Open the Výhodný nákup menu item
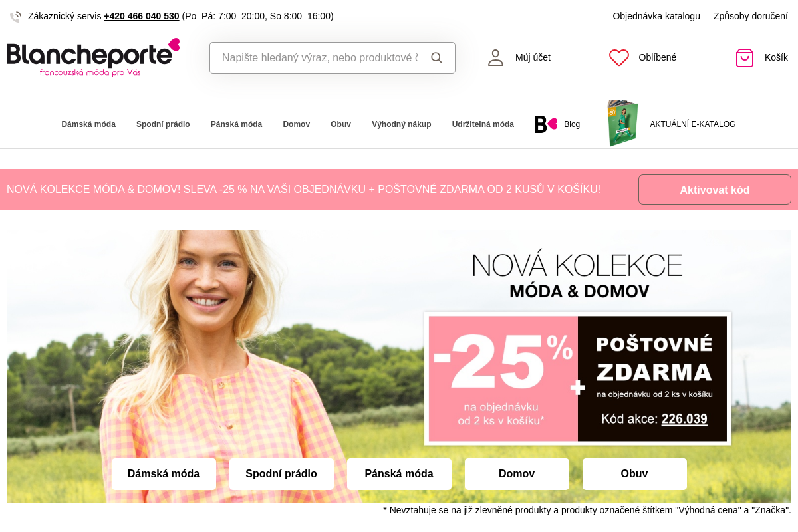Viewport: 798px width, 532px height. tap(402, 124)
